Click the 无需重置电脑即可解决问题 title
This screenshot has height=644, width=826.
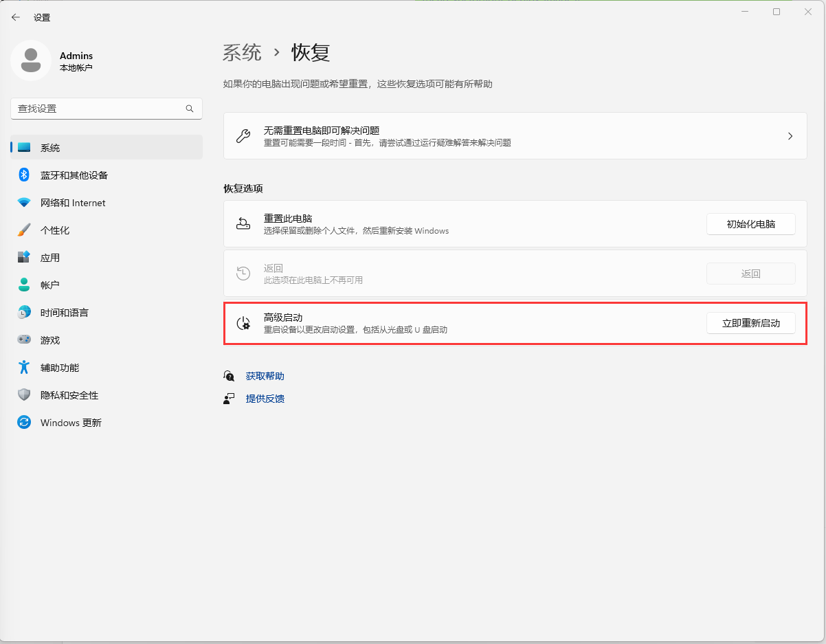[322, 131]
